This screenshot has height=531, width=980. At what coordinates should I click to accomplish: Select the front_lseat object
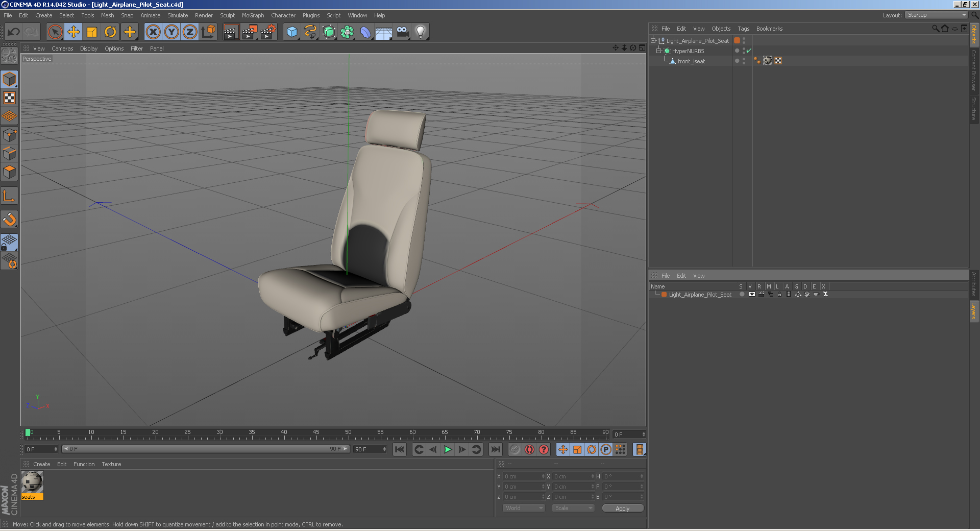691,61
